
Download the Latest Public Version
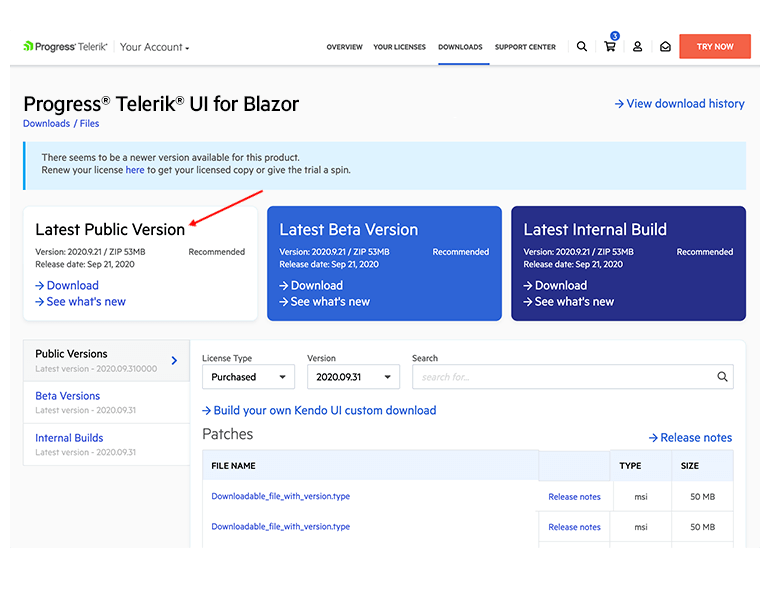tap(67, 285)
